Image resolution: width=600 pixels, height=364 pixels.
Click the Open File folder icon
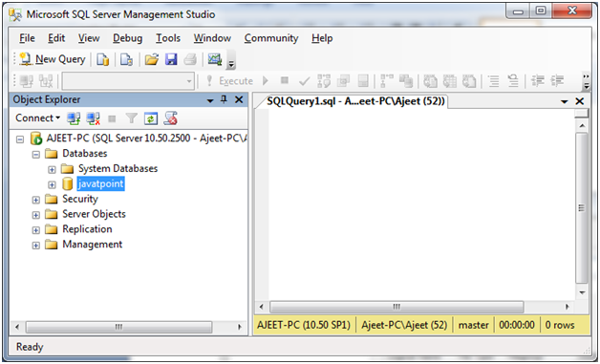click(x=152, y=59)
